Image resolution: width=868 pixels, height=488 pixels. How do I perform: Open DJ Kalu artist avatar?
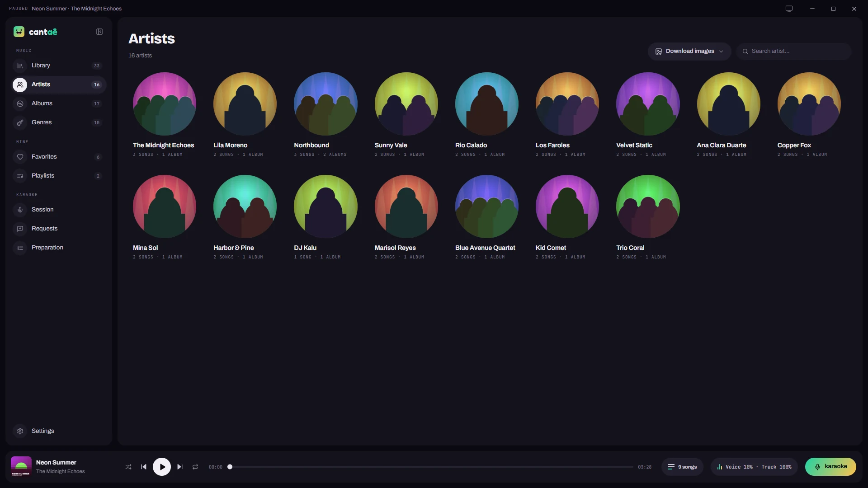pos(325,206)
